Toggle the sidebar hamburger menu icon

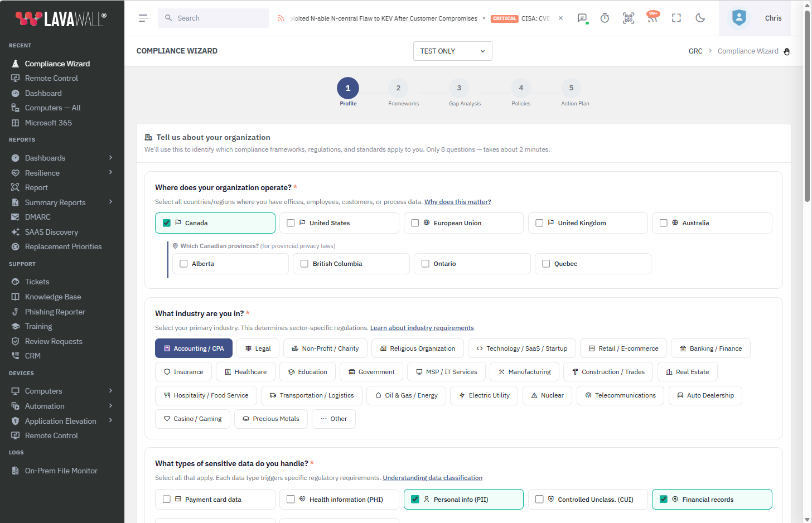pos(143,18)
